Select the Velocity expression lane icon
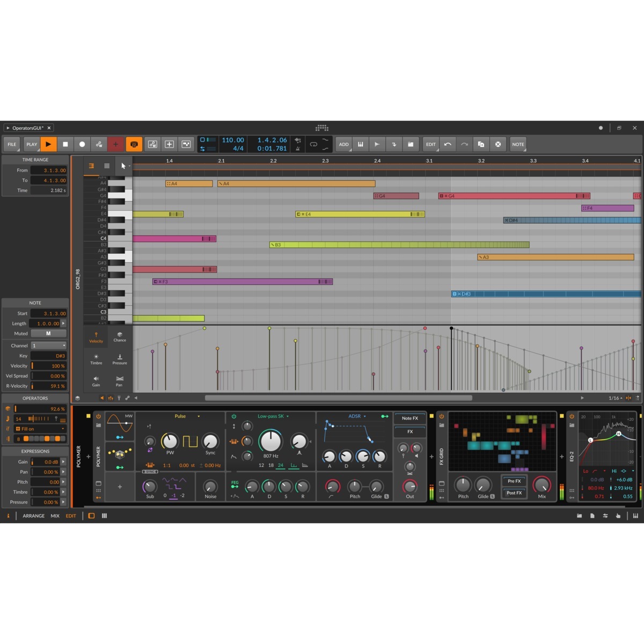The image size is (644, 644). pos(96,337)
